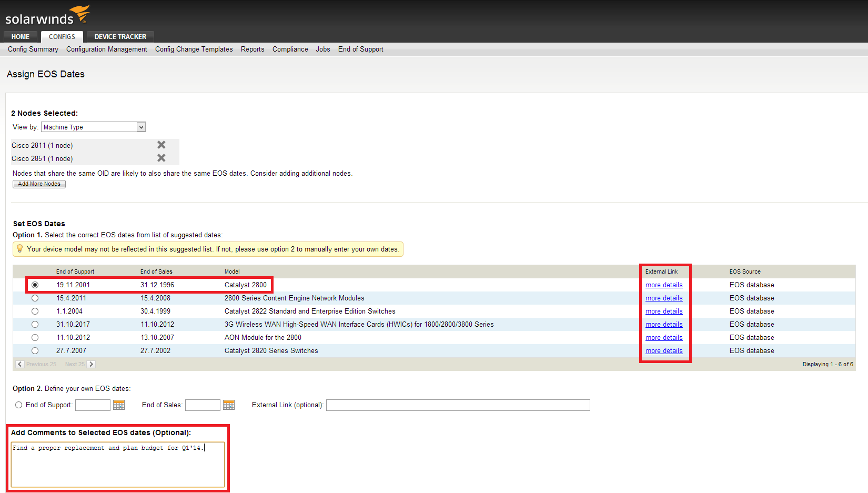The image size is (868, 493).
Task: Remove the Cisco 2811 node entry
Action: pos(162,145)
